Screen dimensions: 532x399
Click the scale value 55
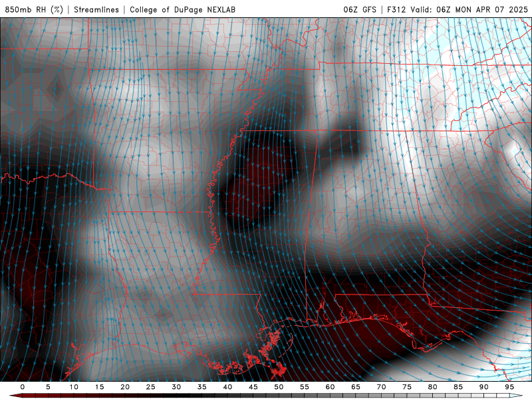[305, 387]
